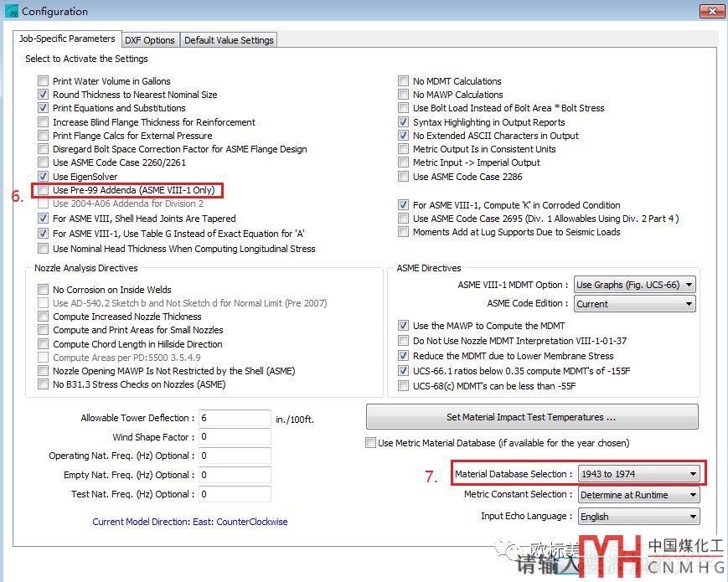728x582 pixels.
Task: Toggle UCS-66.1 ratios below 0.35 option
Action: point(404,371)
